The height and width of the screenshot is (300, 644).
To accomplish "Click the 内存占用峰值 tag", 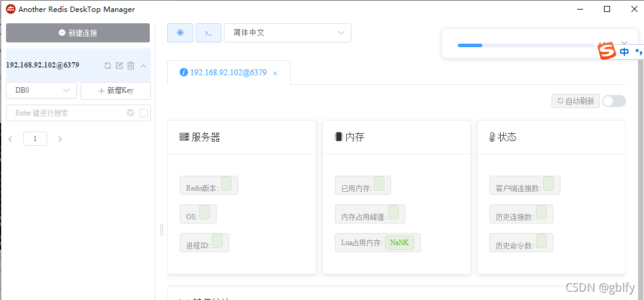I will 370,214.
